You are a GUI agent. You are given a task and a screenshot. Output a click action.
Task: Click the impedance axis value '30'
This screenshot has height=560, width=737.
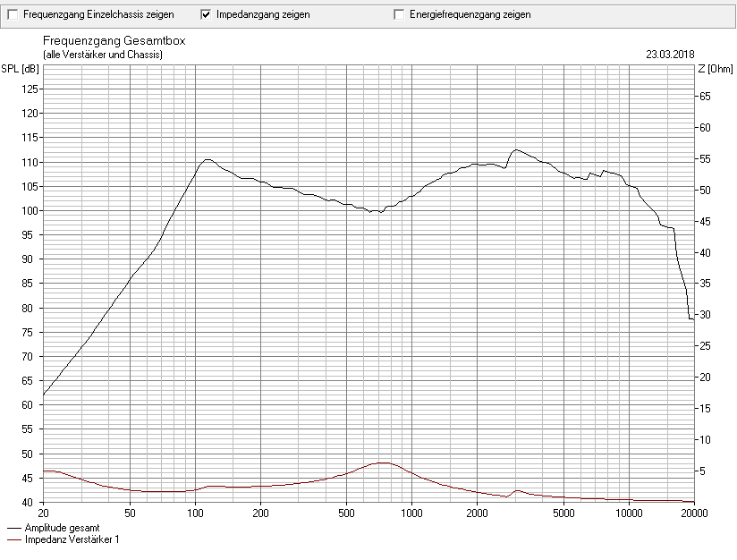pyautogui.click(x=705, y=315)
